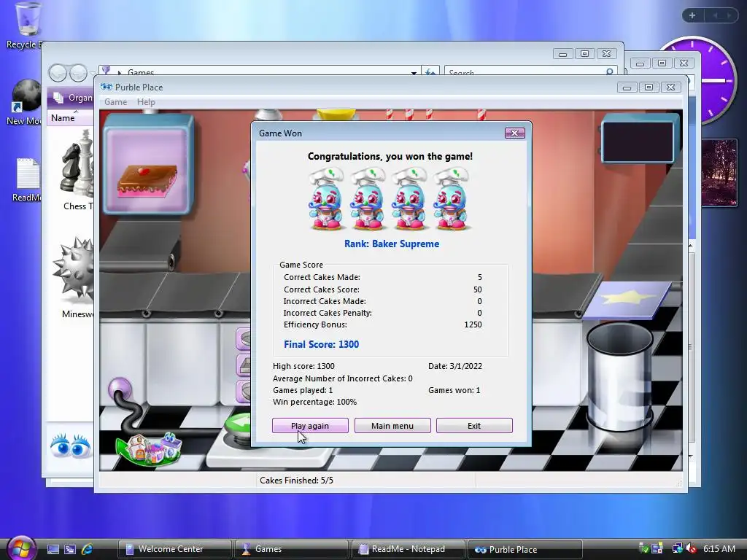Click Cakes Finished: 5/5 status text
Image resolution: width=747 pixels, height=560 pixels.
[296, 481]
